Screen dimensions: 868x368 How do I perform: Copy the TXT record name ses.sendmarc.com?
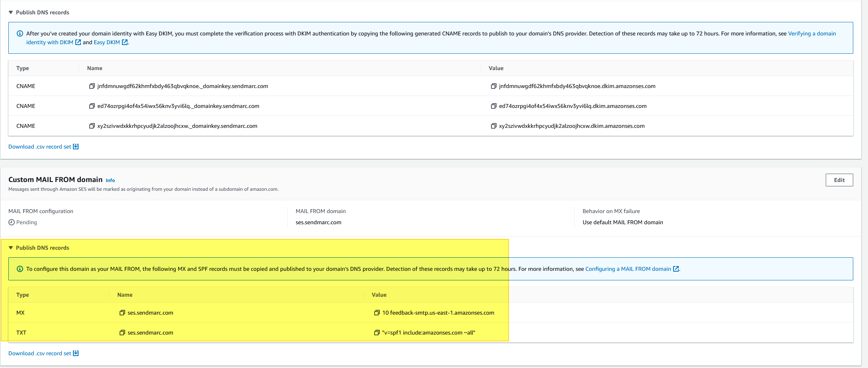(122, 333)
